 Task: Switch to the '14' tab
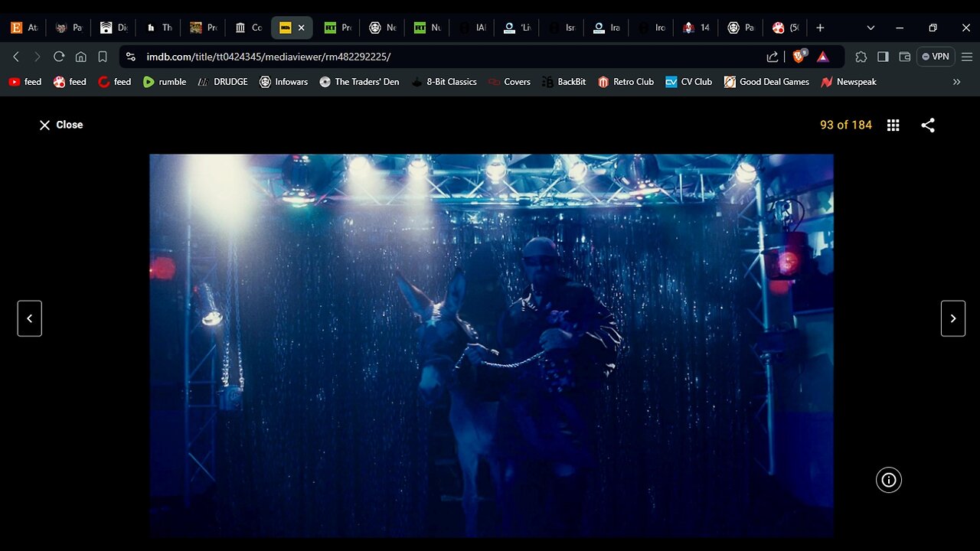click(x=695, y=28)
